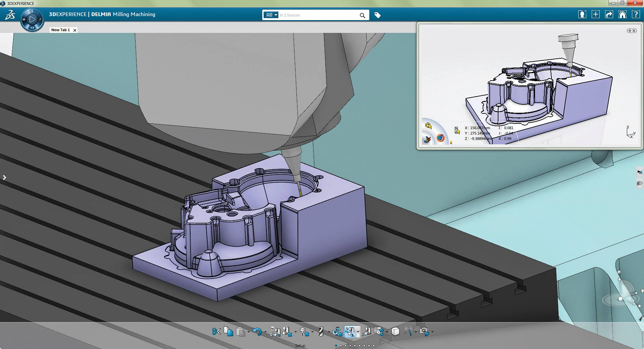Click the Copy icon in toolbar

pyautogui.click(x=228, y=332)
